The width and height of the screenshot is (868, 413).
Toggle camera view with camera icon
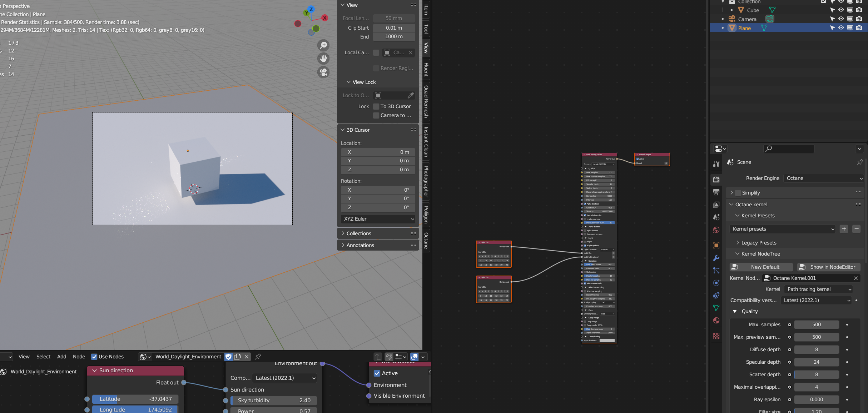(323, 72)
